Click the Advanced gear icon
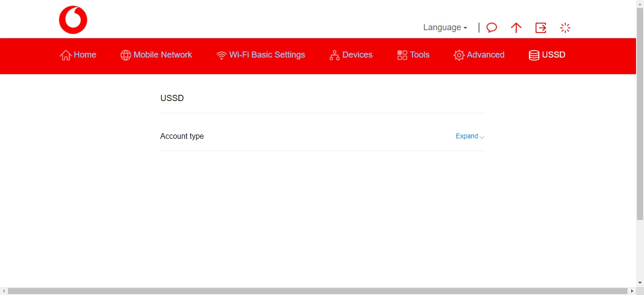The width and height of the screenshot is (644, 295). coord(459,55)
